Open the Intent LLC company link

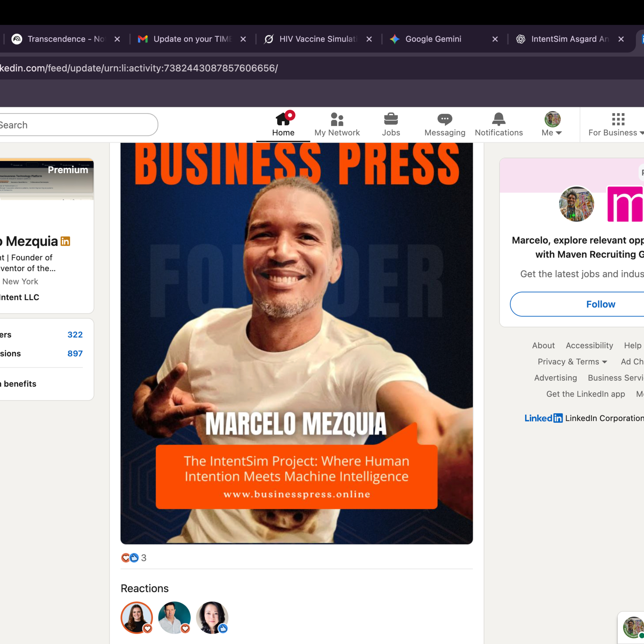coord(19,297)
